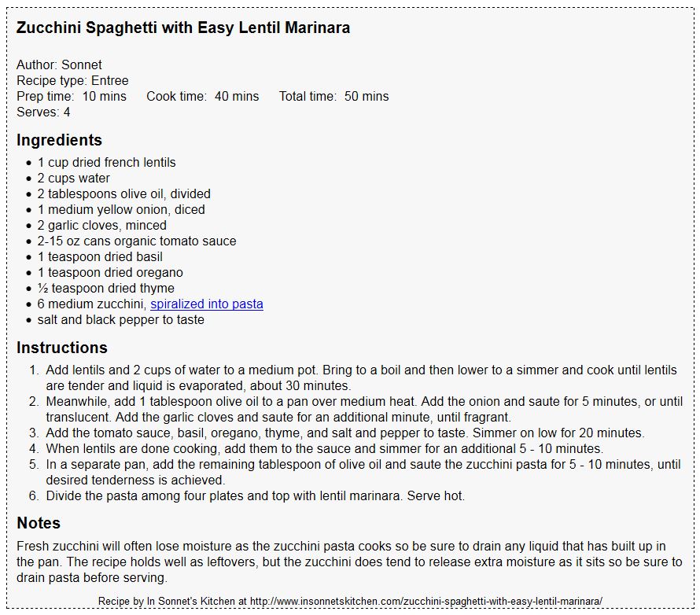The width and height of the screenshot is (700, 615).
Task: Click the "Ingredients" heading
Action: click(60, 141)
